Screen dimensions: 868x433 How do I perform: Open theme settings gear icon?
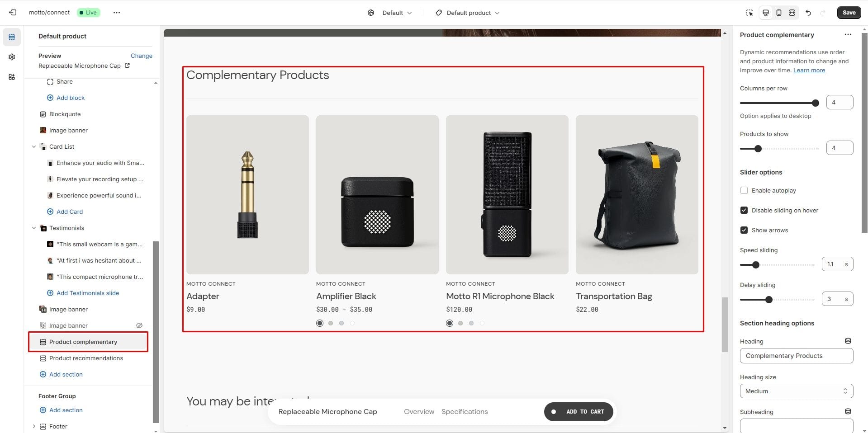click(x=12, y=57)
